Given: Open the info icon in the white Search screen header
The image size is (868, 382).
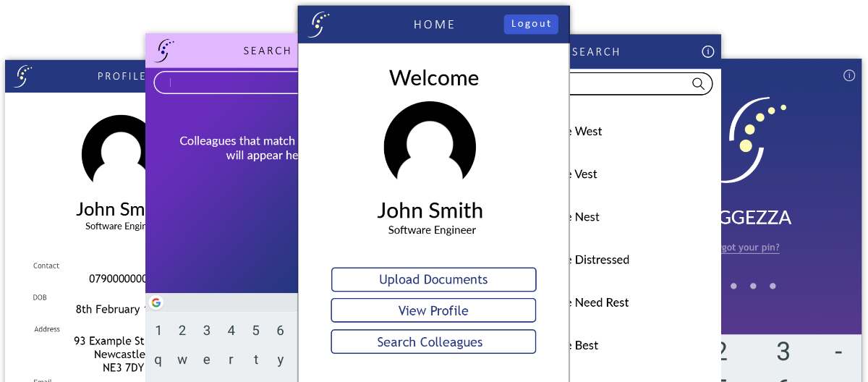Looking at the screenshot, I should click(x=708, y=51).
